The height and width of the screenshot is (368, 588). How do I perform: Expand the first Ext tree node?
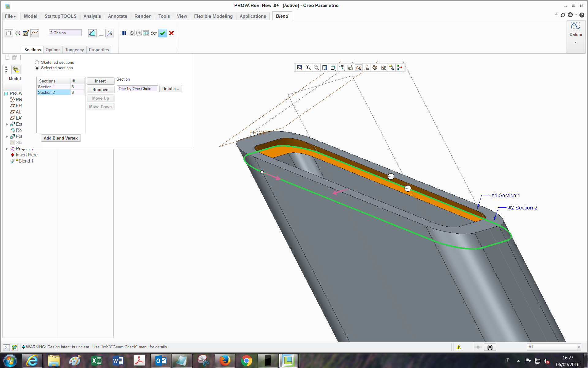7,124
